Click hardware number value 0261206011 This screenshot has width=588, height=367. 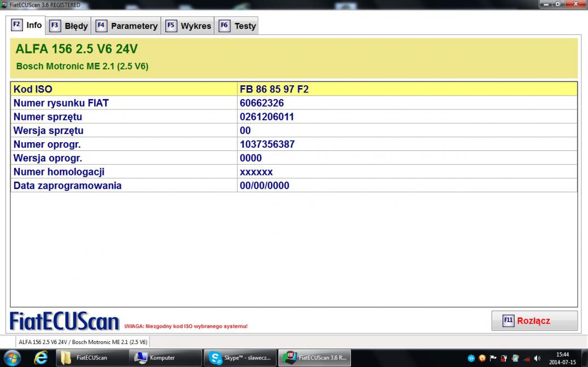coord(407,117)
